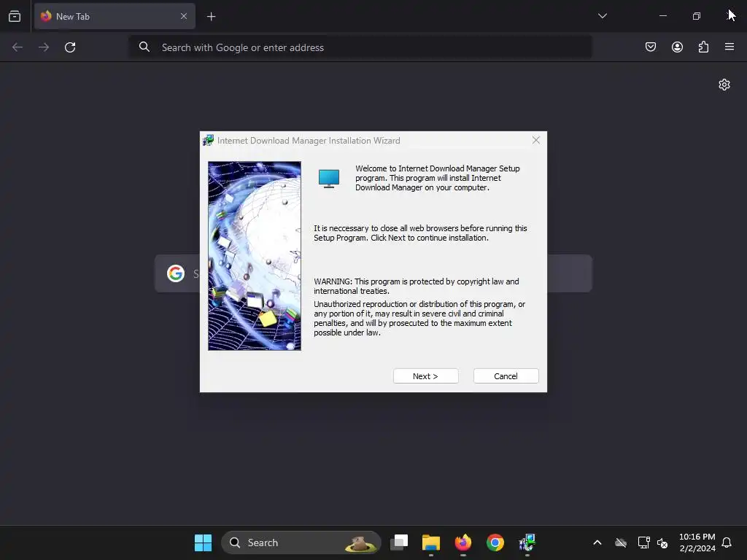The width and height of the screenshot is (747, 560).
Task: Open Firefox recent browsing view icon
Action: point(15,16)
